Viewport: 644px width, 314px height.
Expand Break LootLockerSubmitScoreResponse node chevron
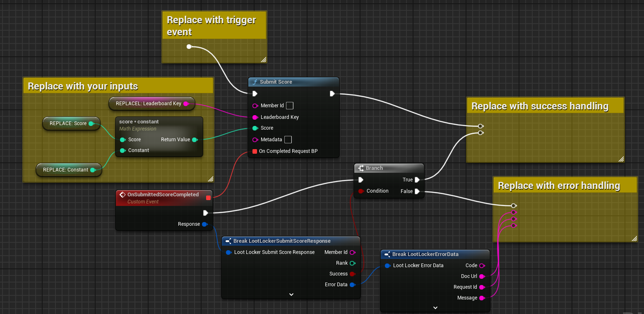pos(291,295)
